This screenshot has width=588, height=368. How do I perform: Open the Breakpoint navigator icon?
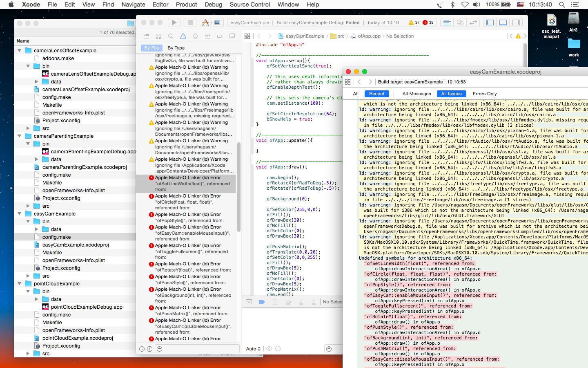tap(220, 36)
